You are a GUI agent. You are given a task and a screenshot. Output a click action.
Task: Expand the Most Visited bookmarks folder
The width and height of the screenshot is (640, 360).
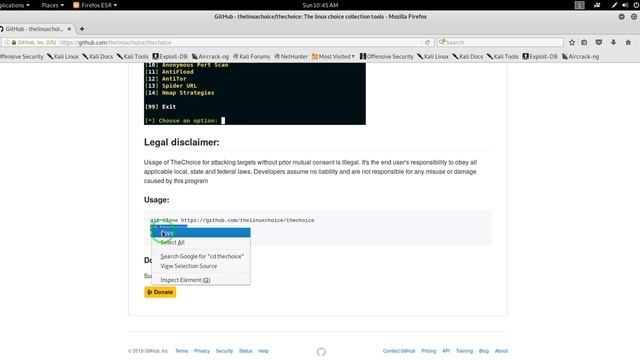click(x=333, y=57)
